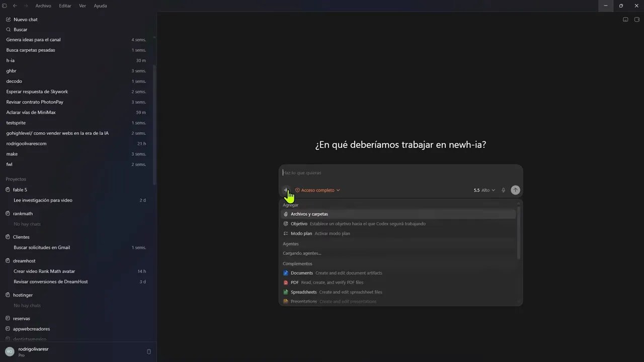Open the Ayuda menu
The width and height of the screenshot is (644, 362).
click(100, 6)
